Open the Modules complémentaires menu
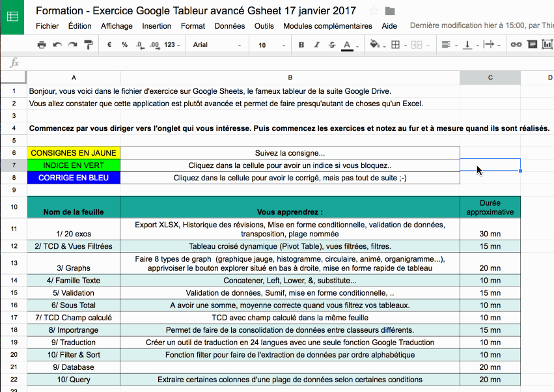This screenshot has height=392, width=554. [328, 26]
